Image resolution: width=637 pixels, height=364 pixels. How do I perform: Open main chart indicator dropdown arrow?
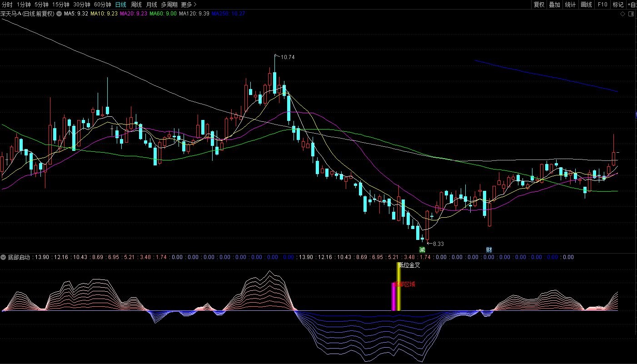tap(59, 14)
